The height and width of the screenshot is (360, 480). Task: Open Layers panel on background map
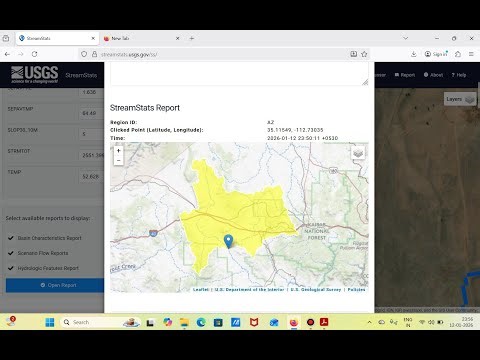point(460,99)
